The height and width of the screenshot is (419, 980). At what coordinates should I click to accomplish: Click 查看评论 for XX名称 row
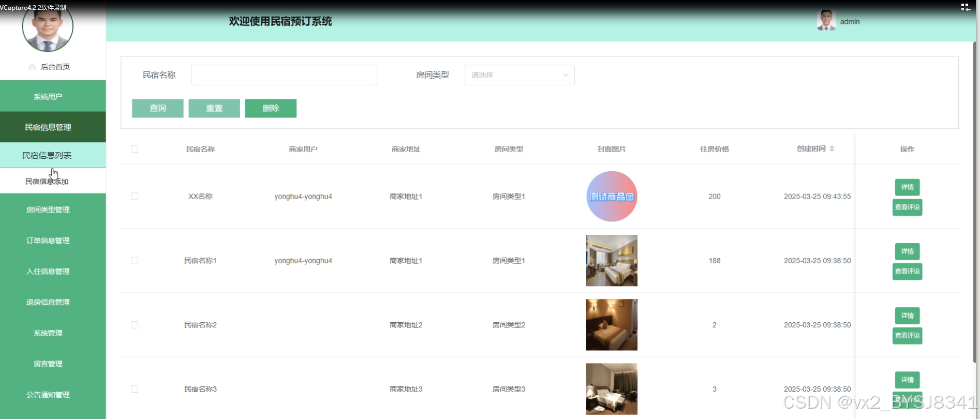point(907,207)
